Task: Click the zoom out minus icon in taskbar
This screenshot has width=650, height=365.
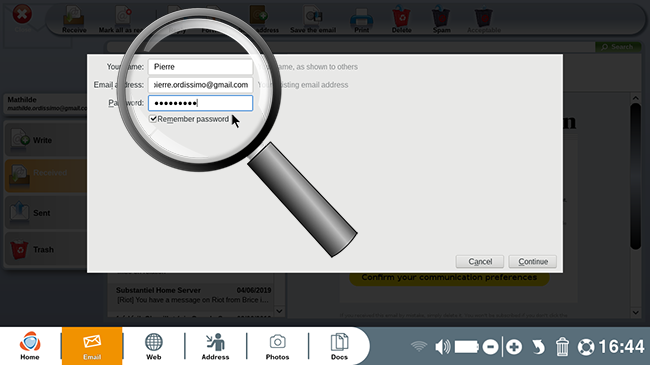Action: [x=490, y=347]
